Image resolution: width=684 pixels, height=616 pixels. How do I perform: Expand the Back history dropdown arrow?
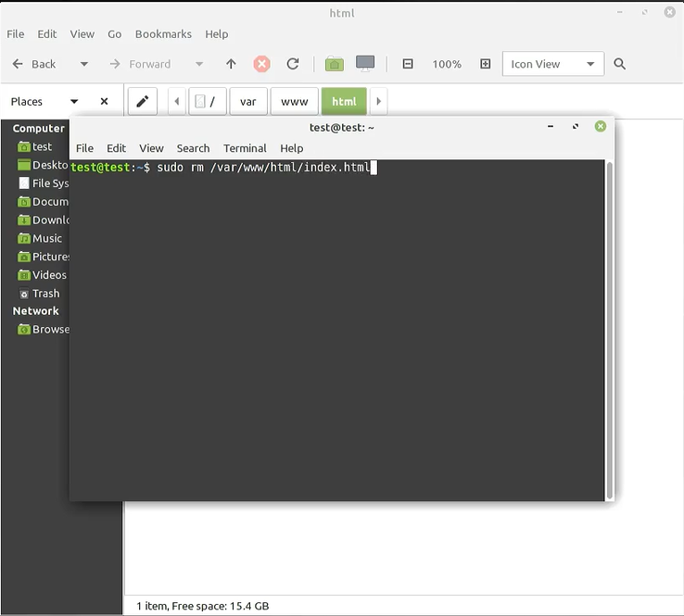tap(84, 64)
